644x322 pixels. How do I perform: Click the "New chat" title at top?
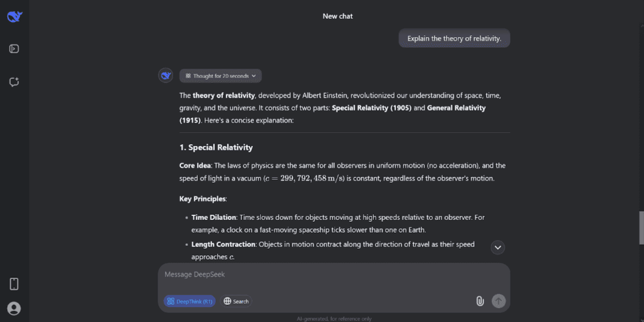point(338,16)
